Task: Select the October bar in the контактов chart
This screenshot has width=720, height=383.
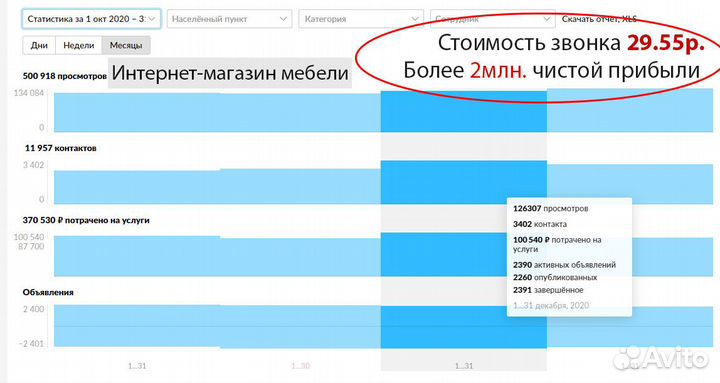Action: pyautogui.click(x=137, y=187)
